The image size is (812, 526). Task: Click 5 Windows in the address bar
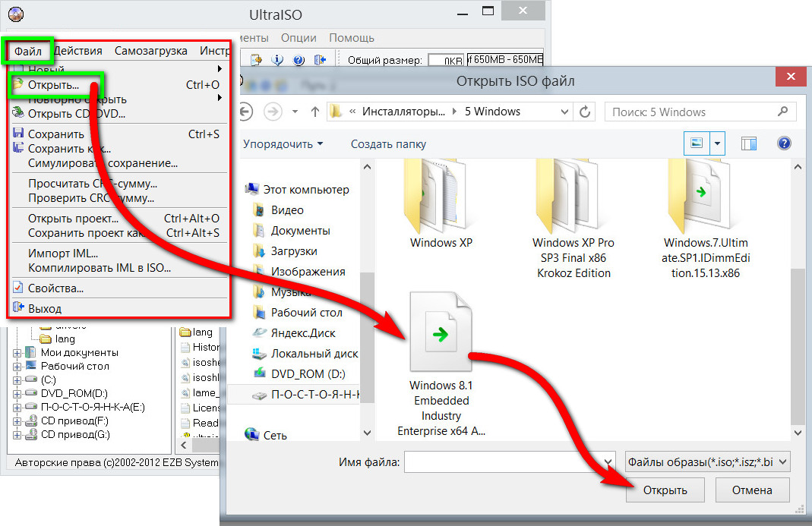[492, 112]
